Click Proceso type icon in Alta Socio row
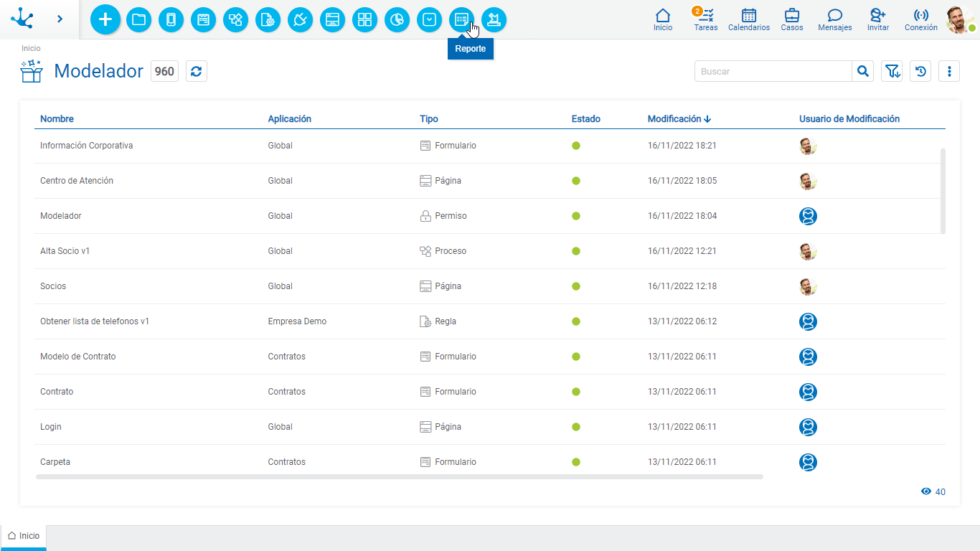980x551 pixels. [425, 251]
